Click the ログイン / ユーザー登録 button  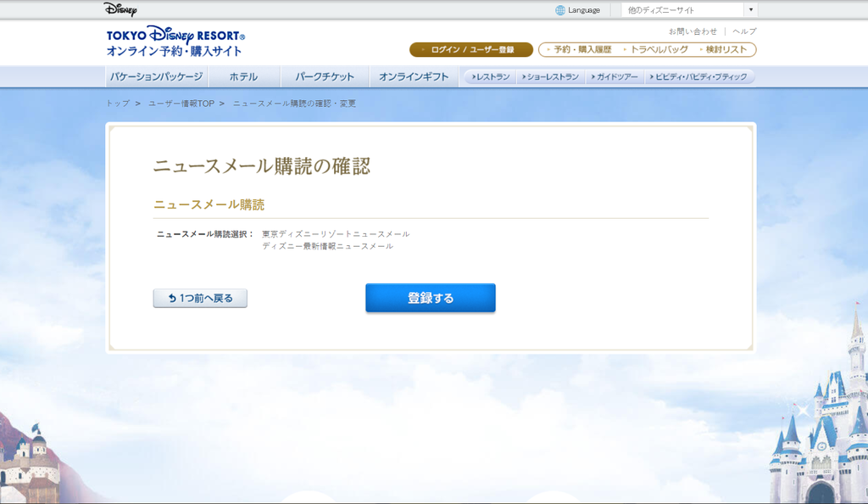(x=471, y=50)
